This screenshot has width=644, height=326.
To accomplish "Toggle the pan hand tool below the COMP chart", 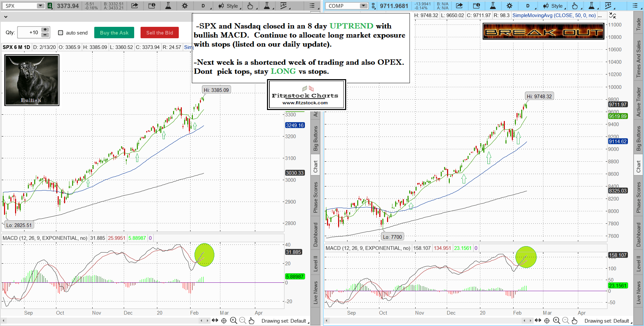I will (575, 321).
